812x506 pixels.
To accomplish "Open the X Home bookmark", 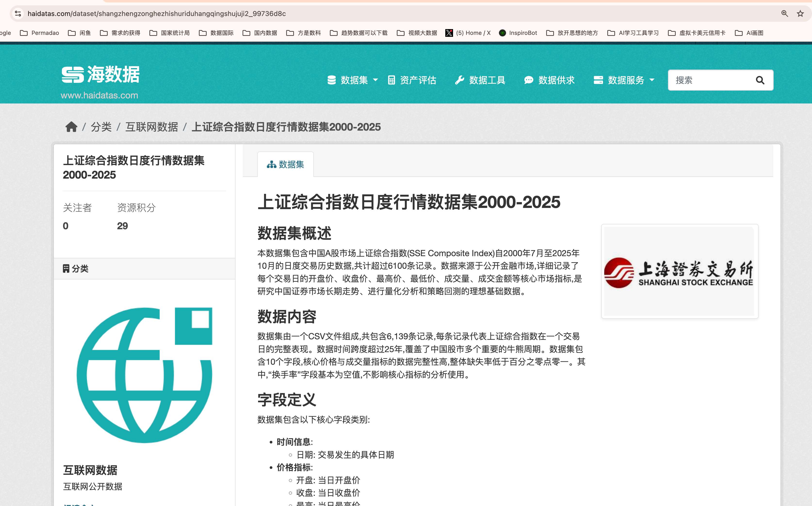I will [468, 33].
